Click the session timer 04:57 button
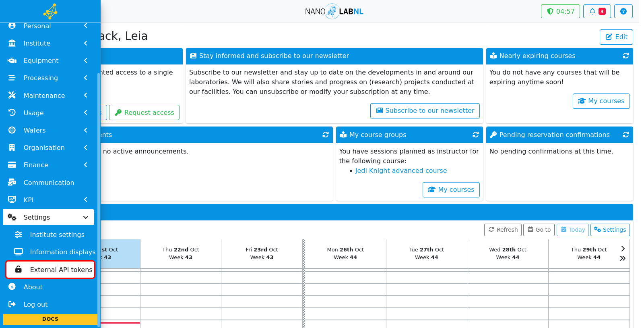This screenshot has width=644, height=328. (x=560, y=11)
